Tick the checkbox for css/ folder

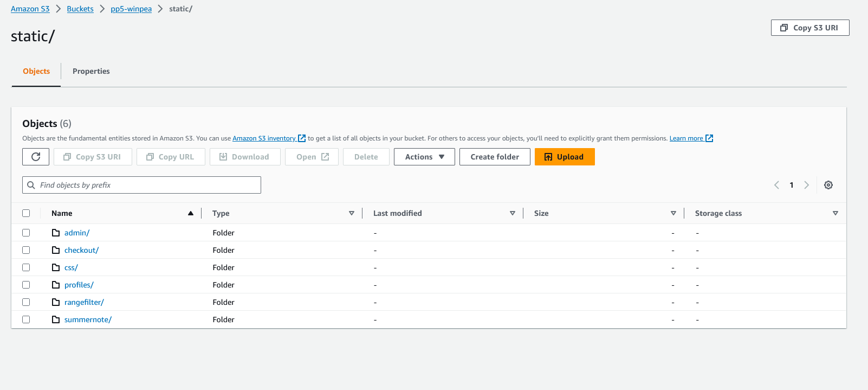click(26, 267)
